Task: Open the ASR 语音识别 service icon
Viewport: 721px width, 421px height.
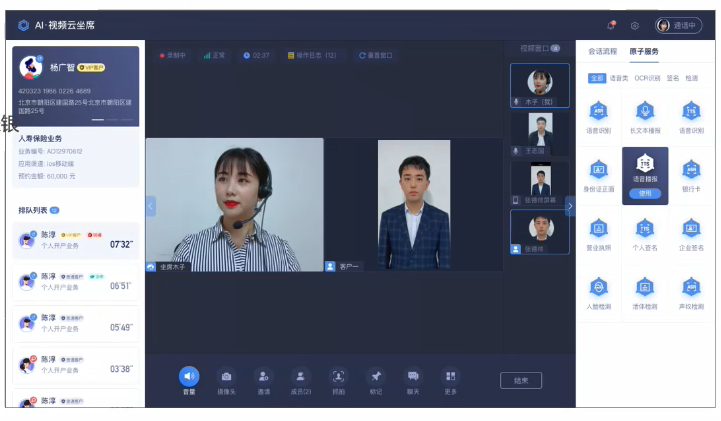Action: point(598,111)
